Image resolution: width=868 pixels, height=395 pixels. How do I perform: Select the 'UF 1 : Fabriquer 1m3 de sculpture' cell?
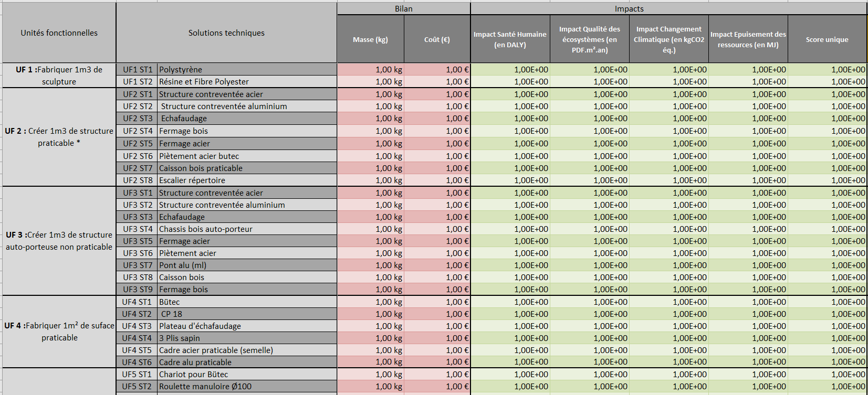click(59, 76)
